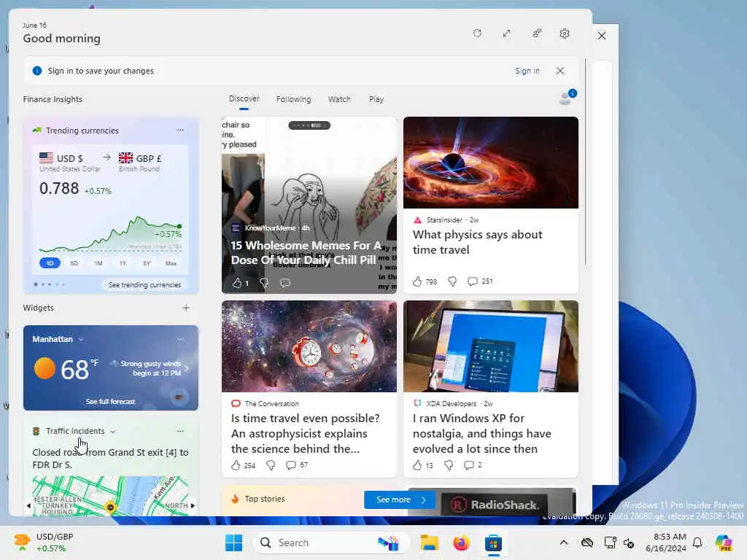Launch Firefox from the taskbar
Screen dimensions: 747x560
point(461,542)
